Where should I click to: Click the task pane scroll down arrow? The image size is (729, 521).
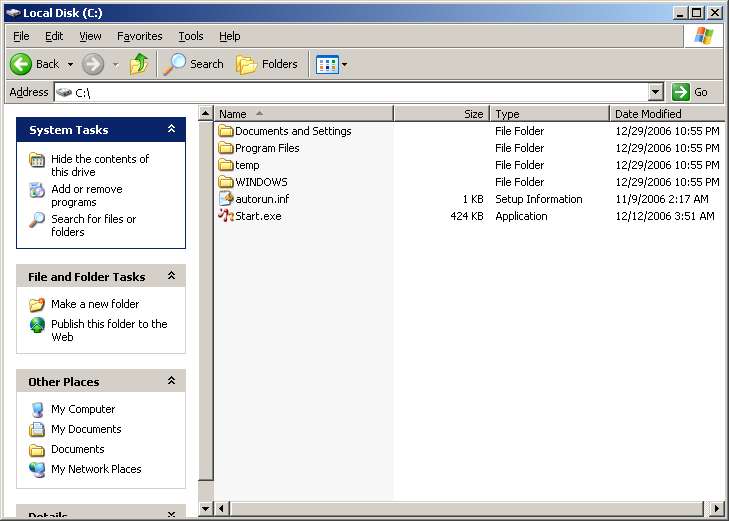coord(205,508)
